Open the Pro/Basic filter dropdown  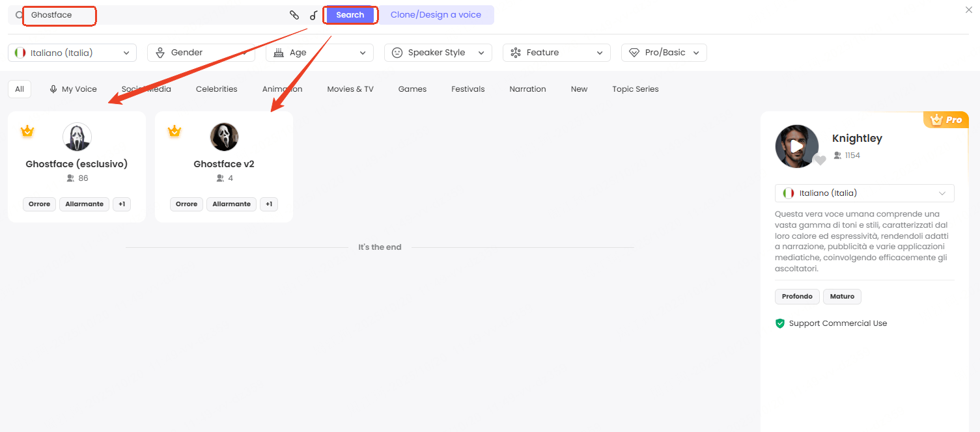[x=664, y=53]
